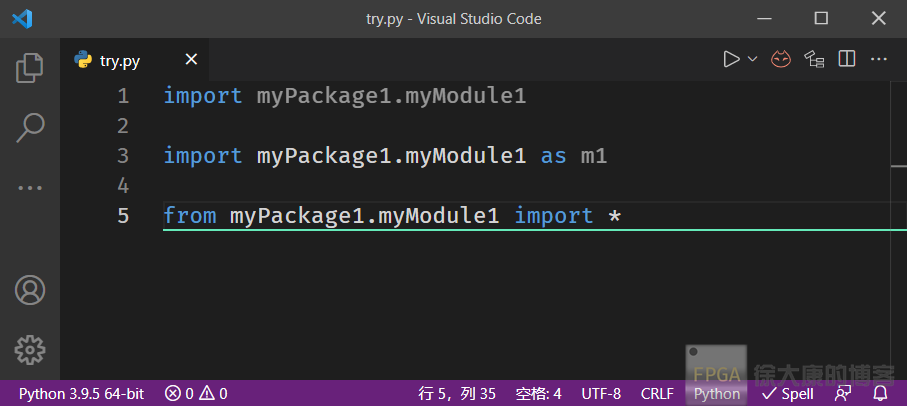Switch to the try.py tab
The width and height of the screenshot is (907, 406).
coord(119,61)
